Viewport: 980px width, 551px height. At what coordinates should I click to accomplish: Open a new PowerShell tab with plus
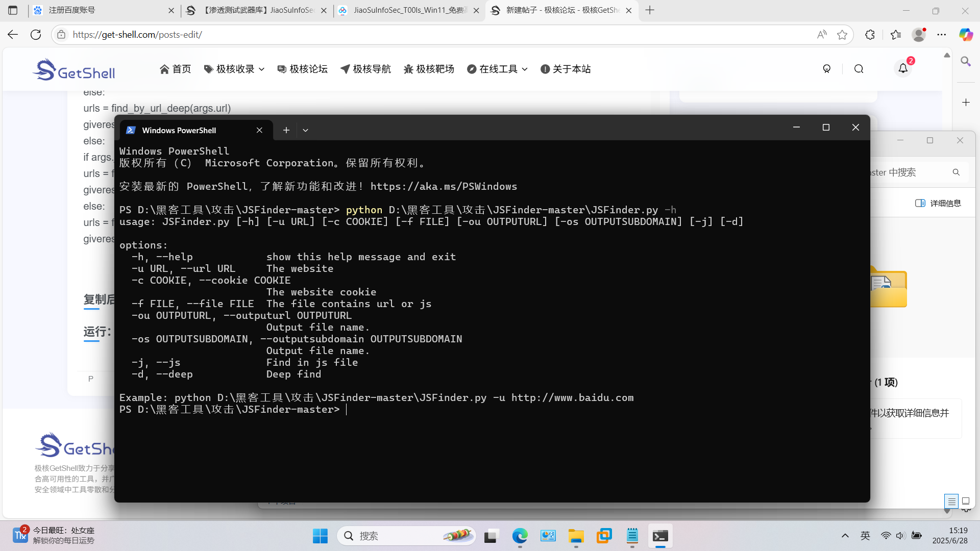coord(286,130)
